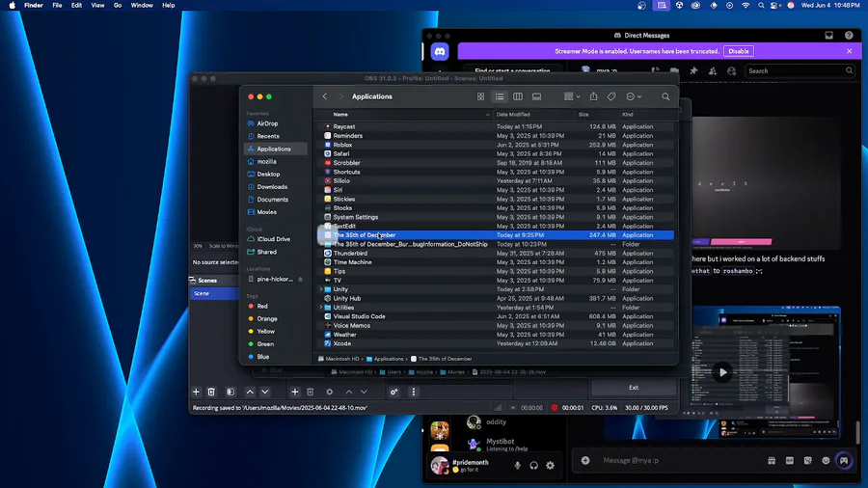Viewport: 868px width, 488px height.
Task: Open the File menu
Action: pos(57,5)
